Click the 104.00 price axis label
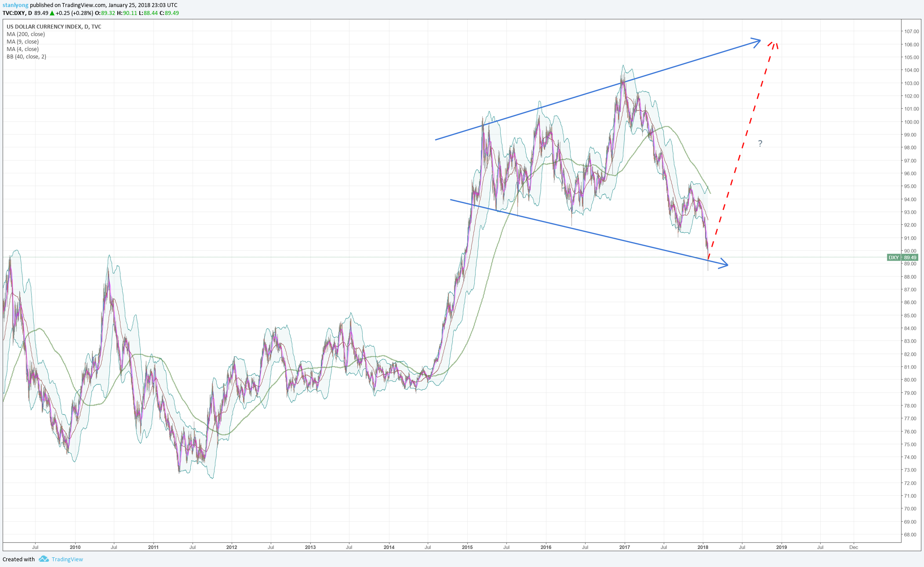The width and height of the screenshot is (924, 567). (911, 70)
